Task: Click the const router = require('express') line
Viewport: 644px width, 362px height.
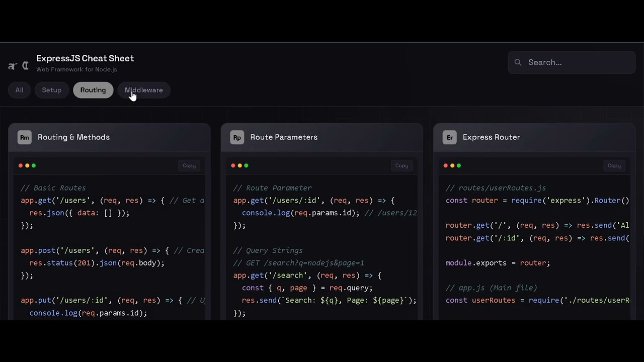Action: [x=537, y=201]
